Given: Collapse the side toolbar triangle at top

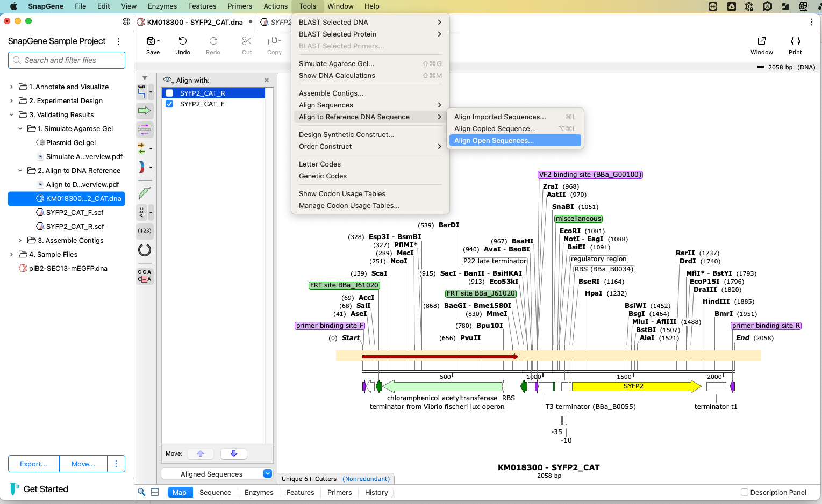Looking at the screenshot, I should tap(145, 78).
